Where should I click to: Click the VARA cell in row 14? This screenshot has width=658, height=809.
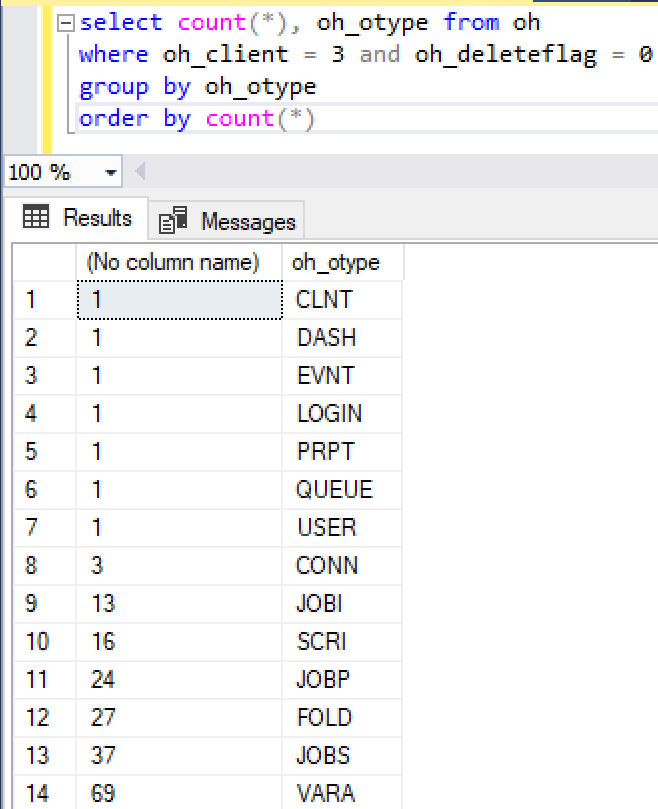point(326,794)
